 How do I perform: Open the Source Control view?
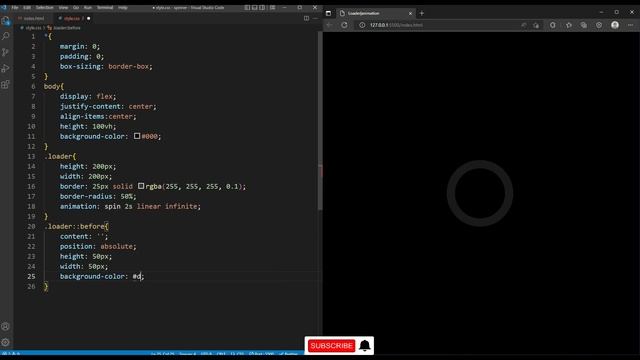point(6,52)
